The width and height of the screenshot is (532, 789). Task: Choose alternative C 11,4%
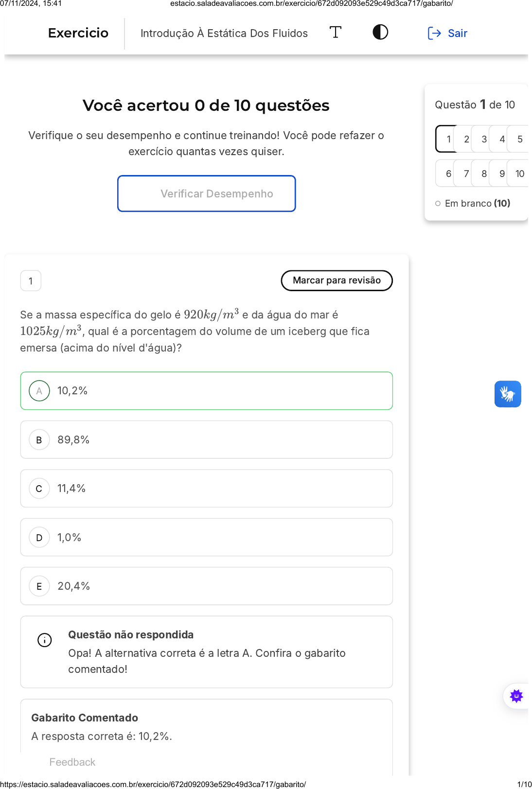click(206, 489)
